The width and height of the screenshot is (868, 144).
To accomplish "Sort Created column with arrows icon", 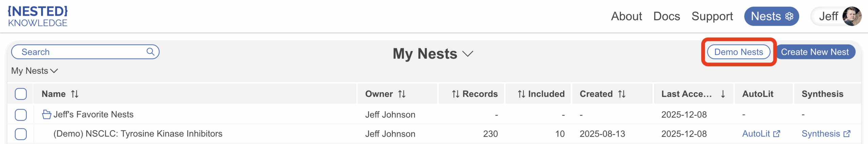I will click(622, 94).
